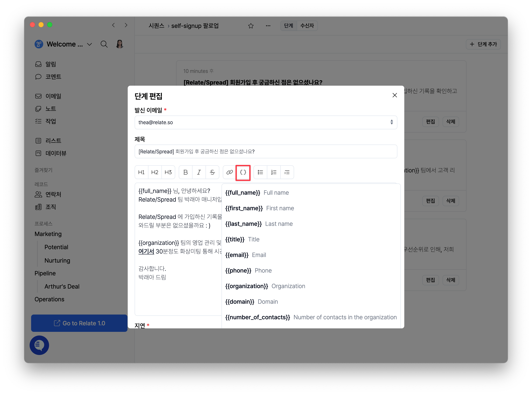Click 편집 on the second step card
The height and width of the screenshot is (395, 532).
click(430, 201)
